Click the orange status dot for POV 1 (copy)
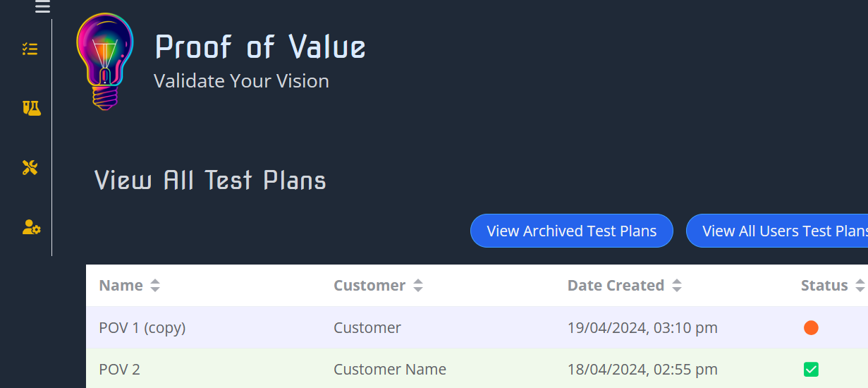 click(x=811, y=327)
